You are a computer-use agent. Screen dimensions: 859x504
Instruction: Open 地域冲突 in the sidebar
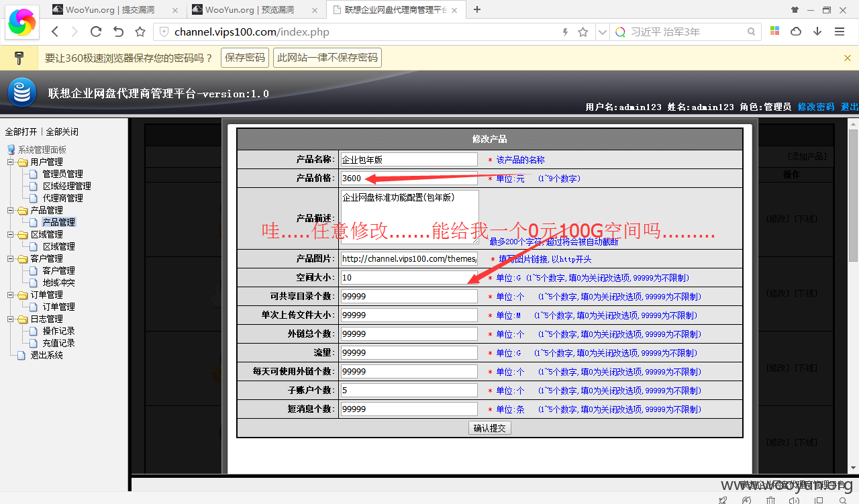coord(58,283)
